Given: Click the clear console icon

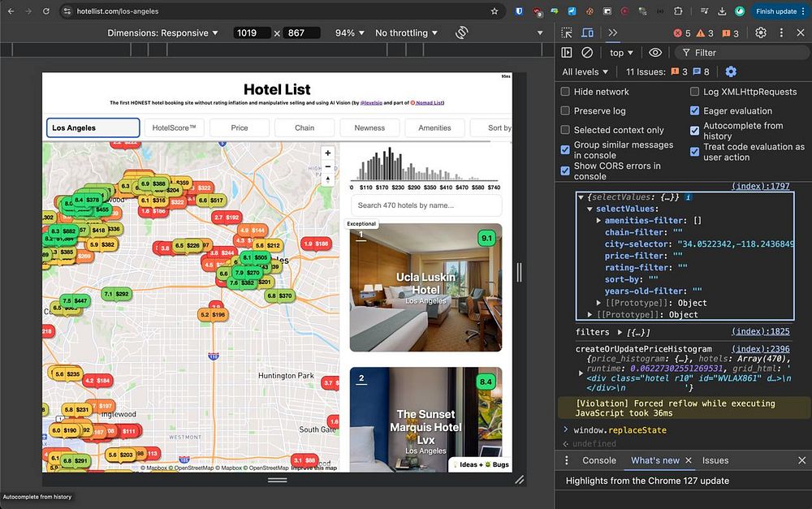Looking at the screenshot, I should tap(587, 53).
